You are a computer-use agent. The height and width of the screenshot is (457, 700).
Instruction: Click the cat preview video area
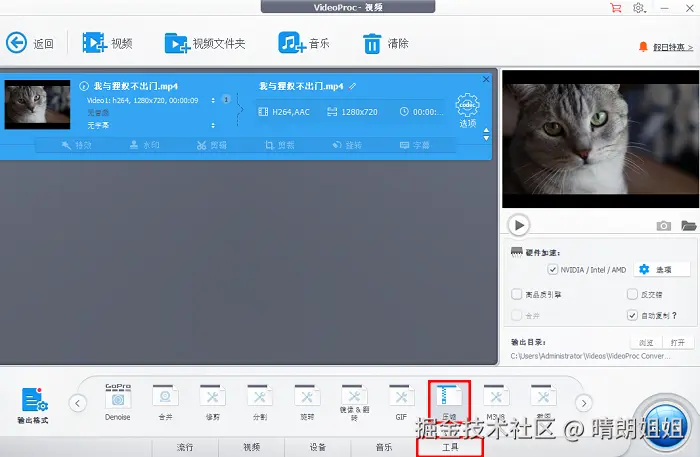point(600,139)
